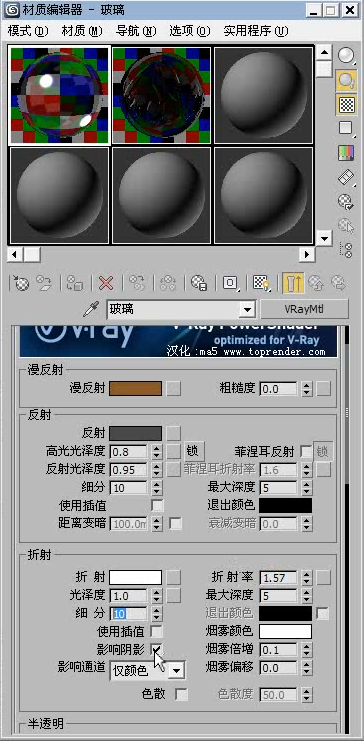Click the Make Preview film icon
364x741 pixels.
click(x=347, y=177)
